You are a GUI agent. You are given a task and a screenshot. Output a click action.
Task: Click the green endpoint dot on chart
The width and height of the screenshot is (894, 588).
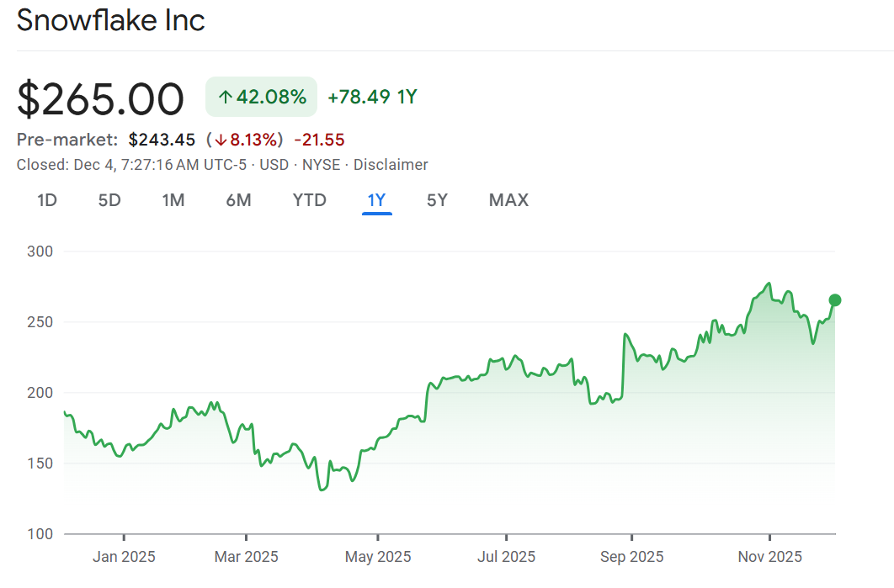click(x=834, y=300)
